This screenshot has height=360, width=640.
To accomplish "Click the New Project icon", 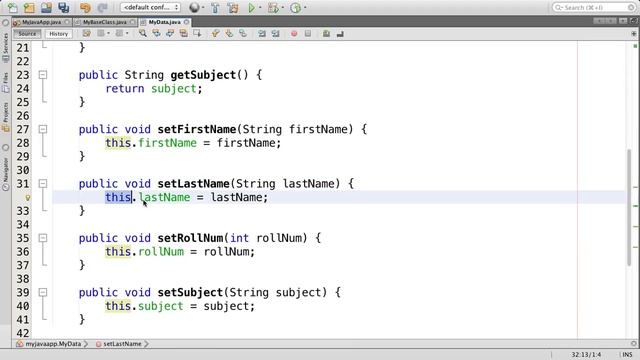I will 29,7.
